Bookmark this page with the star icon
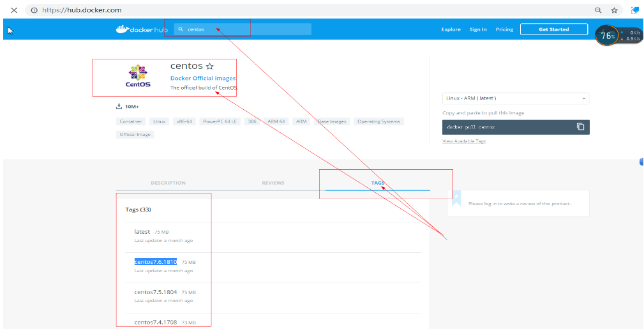Viewport: 644px width, 329px height. pyautogui.click(x=615, y=10)
